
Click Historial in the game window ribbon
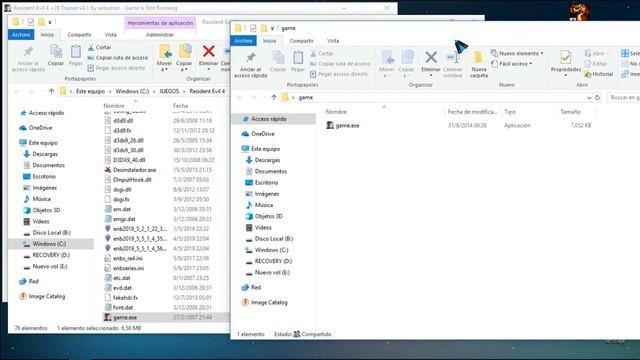tap(599, 74)
